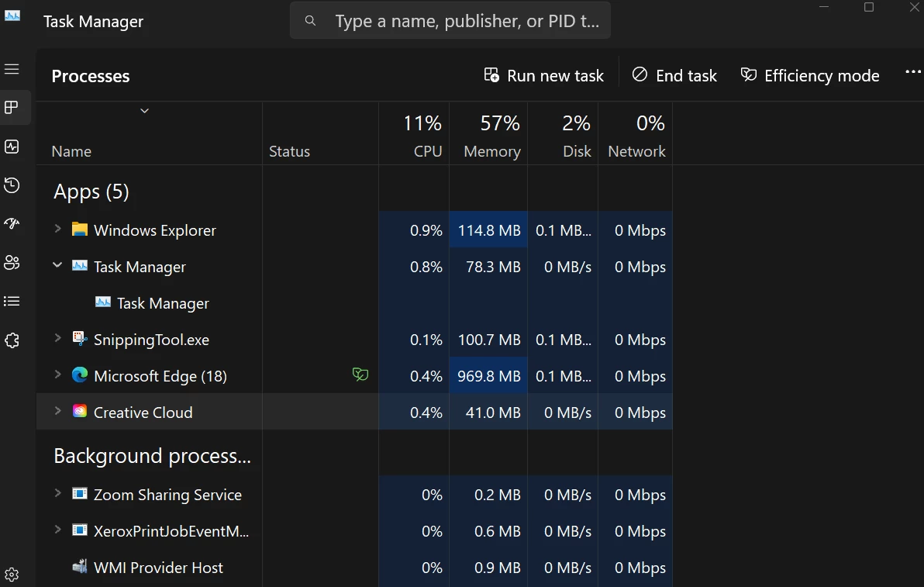
Task: Click the End task button
Action: point(674,75)
